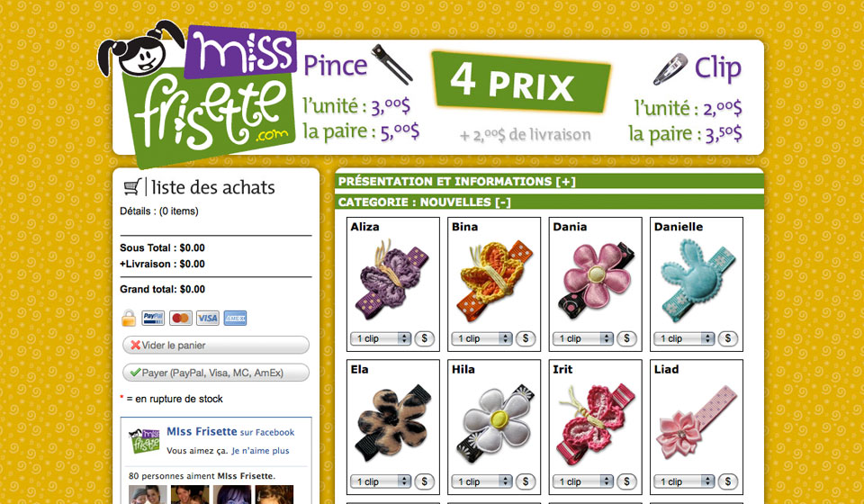Add Hila clip with its $ button
The image size is (864, 504).
(526, 481)
